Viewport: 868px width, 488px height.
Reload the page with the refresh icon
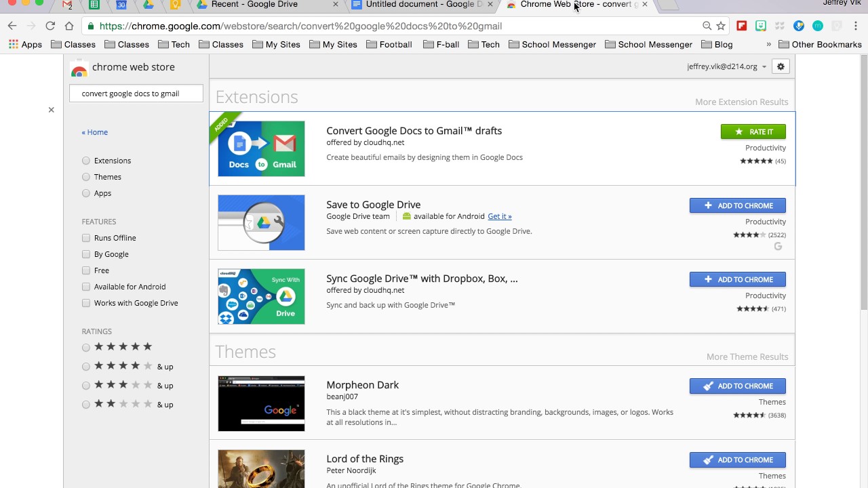point(50,26)
